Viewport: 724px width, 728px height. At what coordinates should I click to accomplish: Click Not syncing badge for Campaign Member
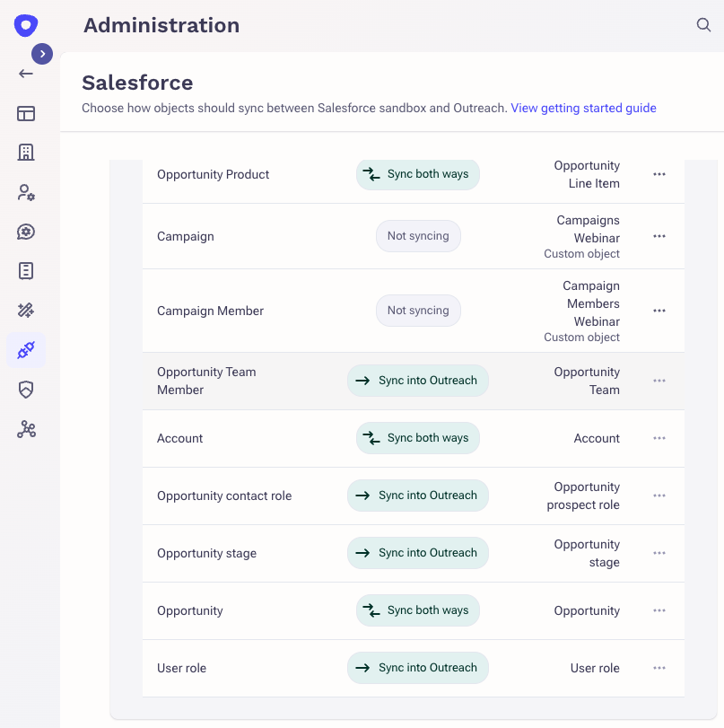click(x=418, y=311)
